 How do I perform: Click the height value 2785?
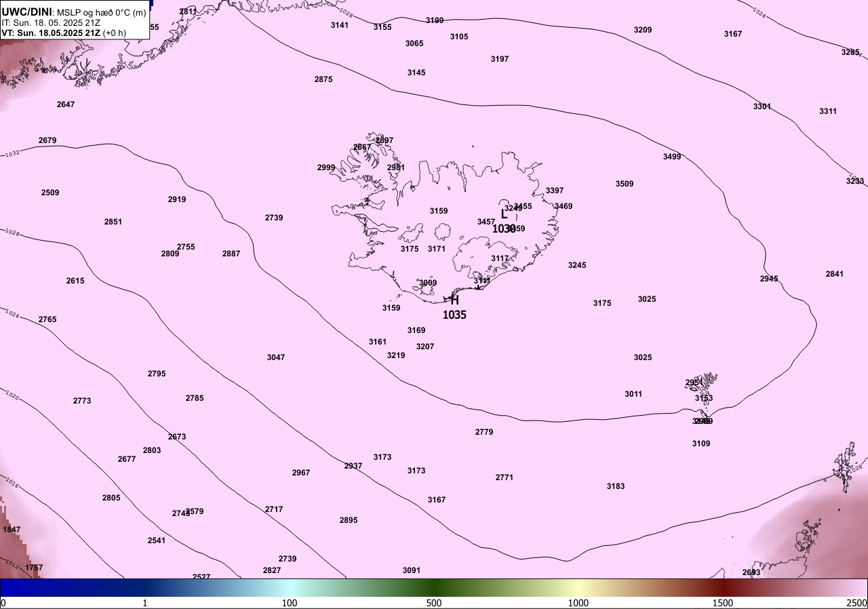coord(195,398)
